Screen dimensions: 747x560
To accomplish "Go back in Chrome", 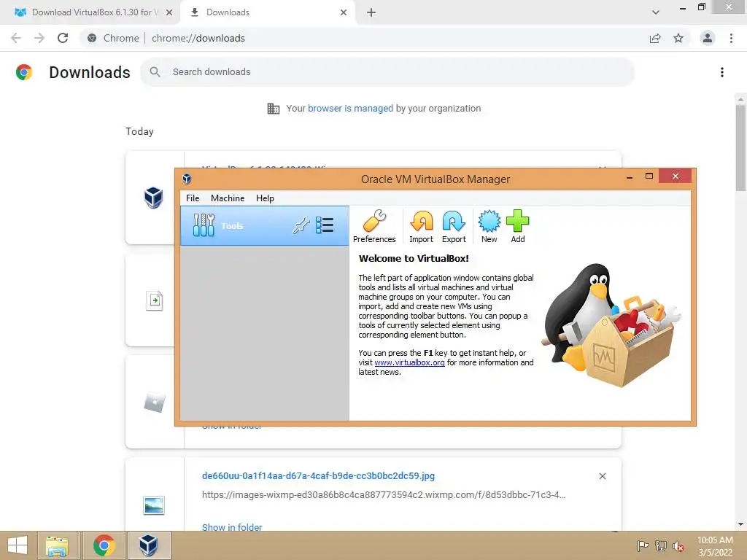I will pyautogui.click(x=16, y=38).
